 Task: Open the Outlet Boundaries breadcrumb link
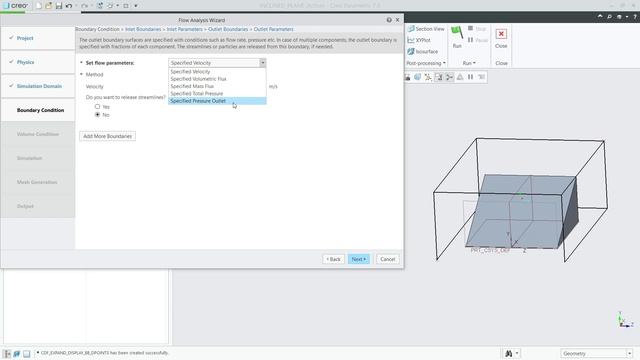pos(228,29)
